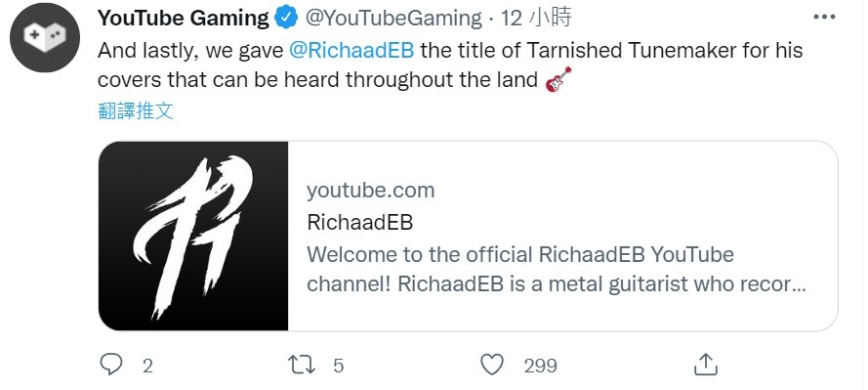
Task: Open the @RichaadEB mention link
Action: (351, 51)
